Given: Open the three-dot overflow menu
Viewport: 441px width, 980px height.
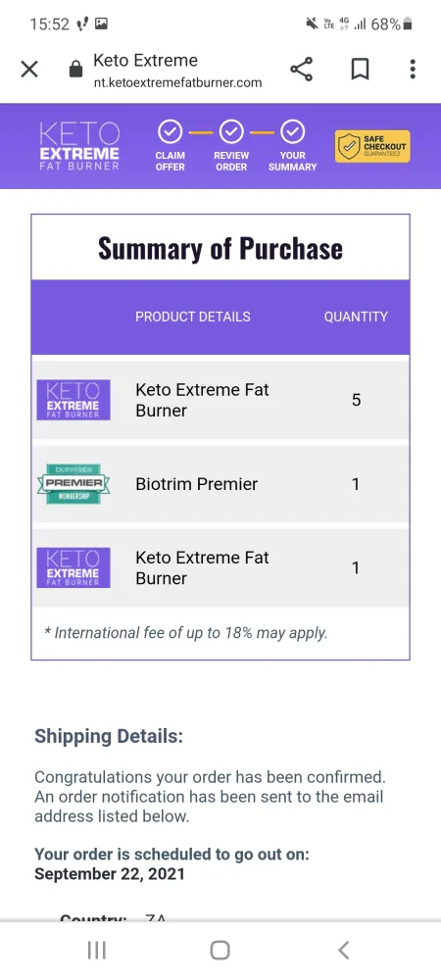Looking at the screenshot, I should tap(413, 69).
